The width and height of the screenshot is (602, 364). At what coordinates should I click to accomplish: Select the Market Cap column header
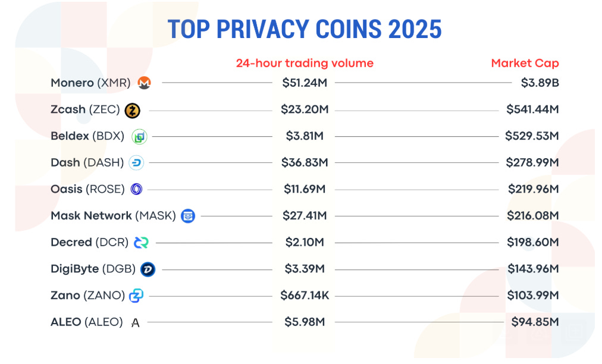coord(525,63)
